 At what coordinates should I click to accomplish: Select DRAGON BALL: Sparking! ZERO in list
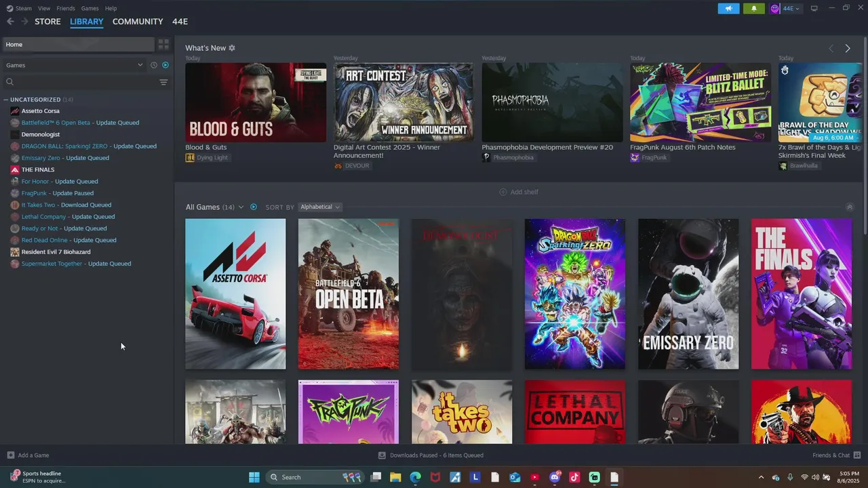87,146
